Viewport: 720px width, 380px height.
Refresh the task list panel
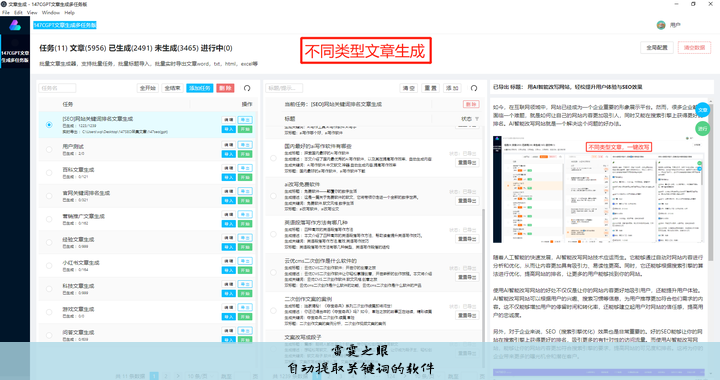(x=247, y=88)
